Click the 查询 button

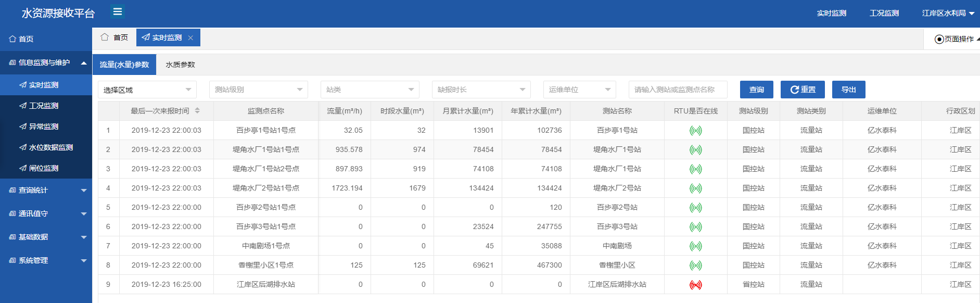coord(756,90)
